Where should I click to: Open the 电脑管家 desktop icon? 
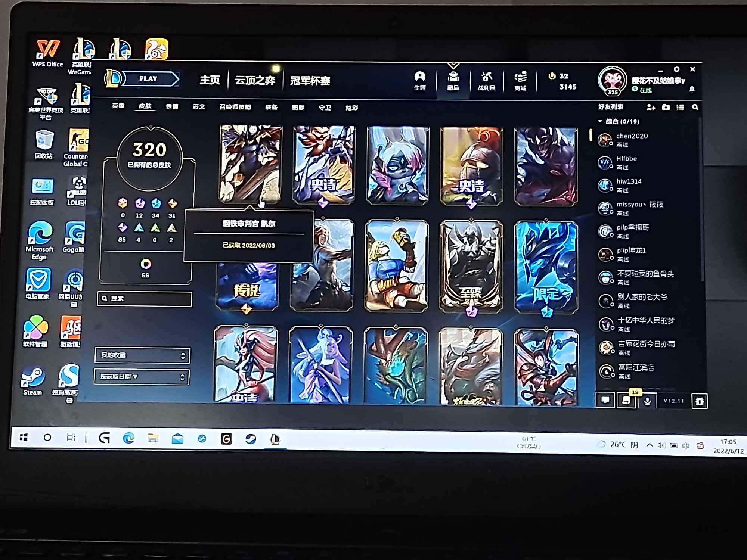[38, 284]
